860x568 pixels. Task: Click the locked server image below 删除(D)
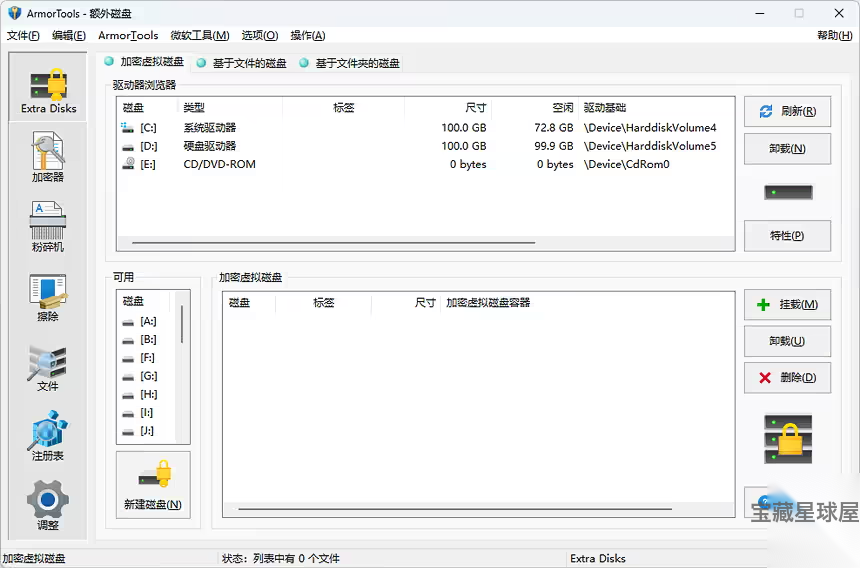788,439
